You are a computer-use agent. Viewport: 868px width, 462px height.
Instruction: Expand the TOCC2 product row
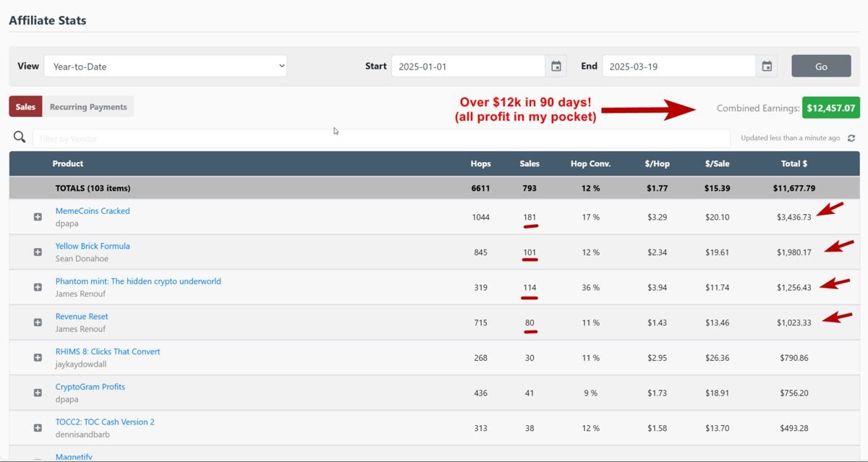pos(38,428)
